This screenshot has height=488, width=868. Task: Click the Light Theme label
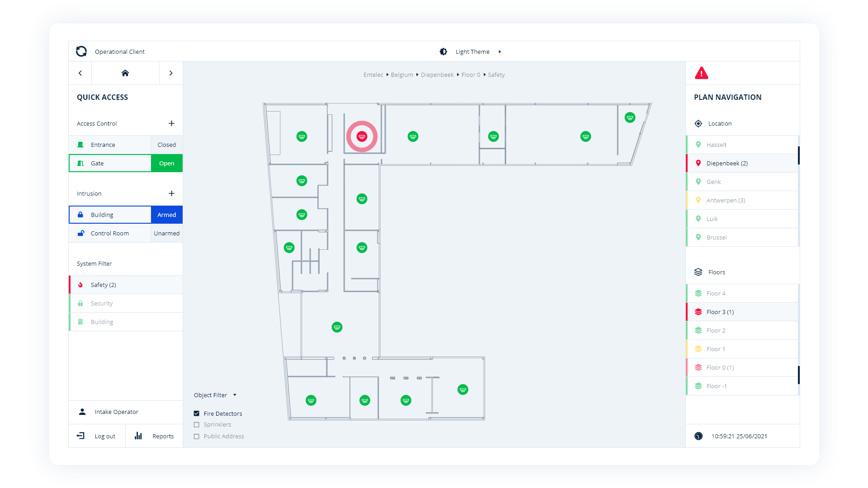pyautogui.click(x=472, y=52)
